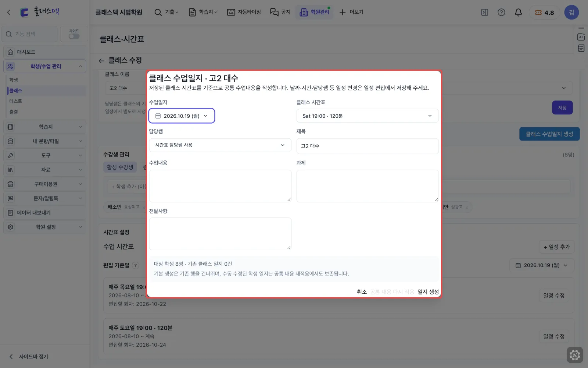588x368 pixels.
Task: Expand the 학원 설정 sidebar section
Action: pyautogui.click(x=45, y=227)
